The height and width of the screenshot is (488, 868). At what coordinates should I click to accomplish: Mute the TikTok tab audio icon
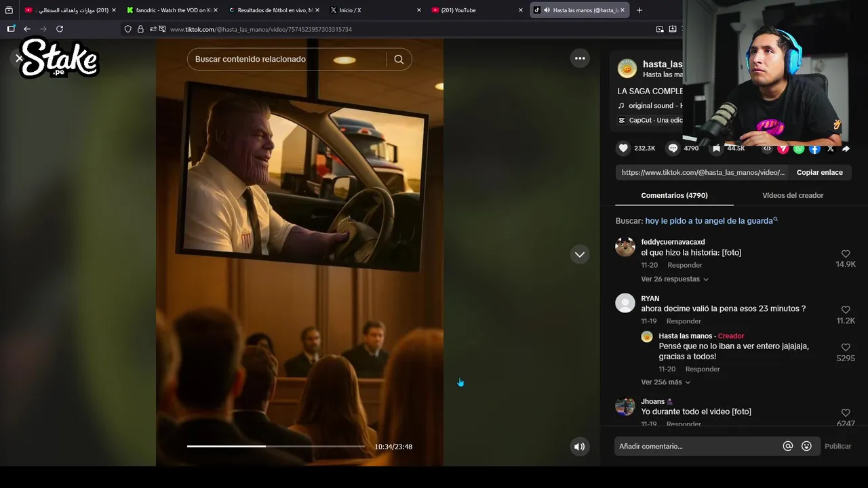pos(547,10)
